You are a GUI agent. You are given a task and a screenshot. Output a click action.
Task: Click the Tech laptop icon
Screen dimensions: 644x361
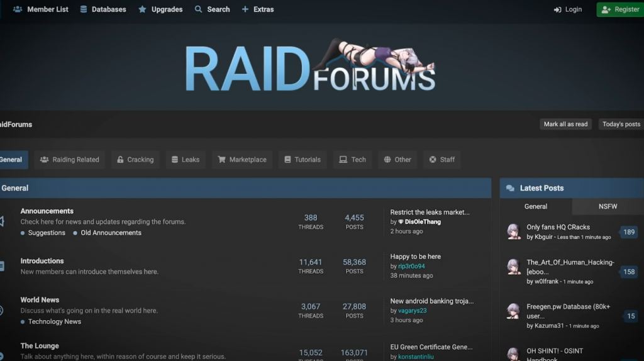[343, 159]
